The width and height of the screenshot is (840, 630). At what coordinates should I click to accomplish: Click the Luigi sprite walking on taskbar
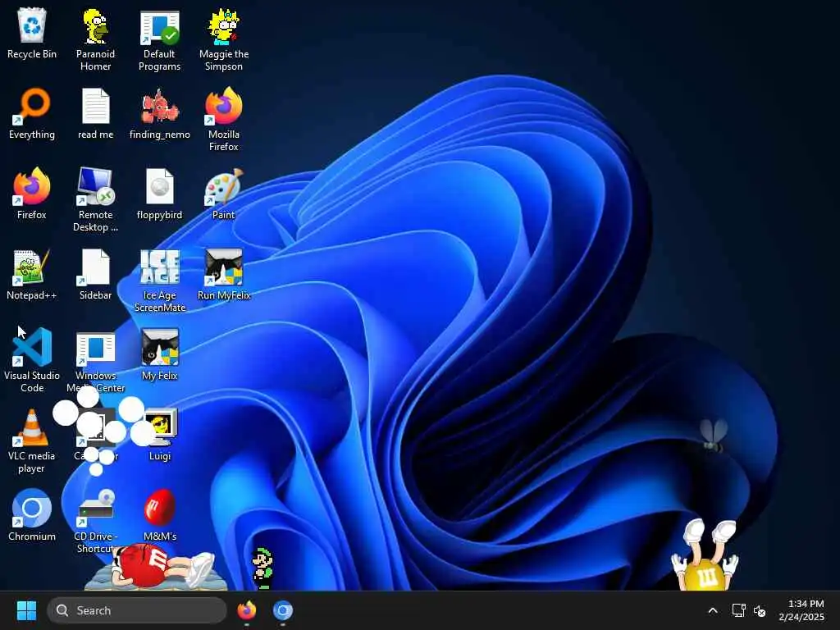click(262, 568)
